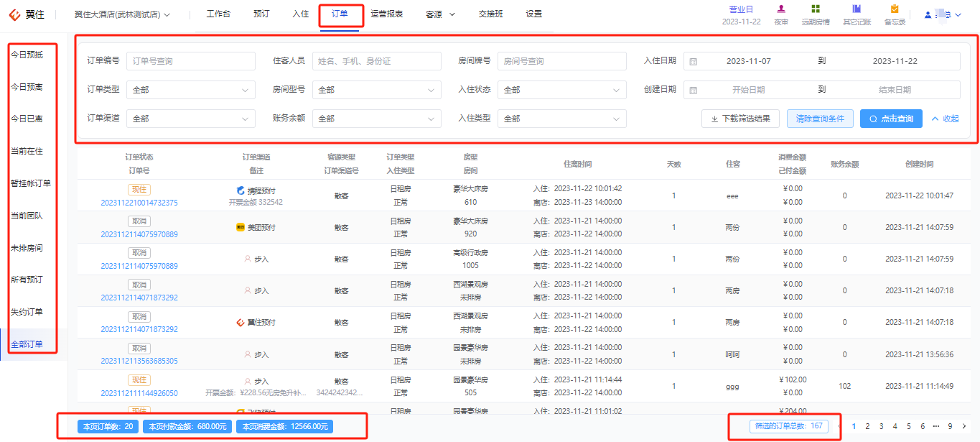The image size is (980, 442).
Task: Click calendar icon in 入住日期 field
Action: coord(693,61)
